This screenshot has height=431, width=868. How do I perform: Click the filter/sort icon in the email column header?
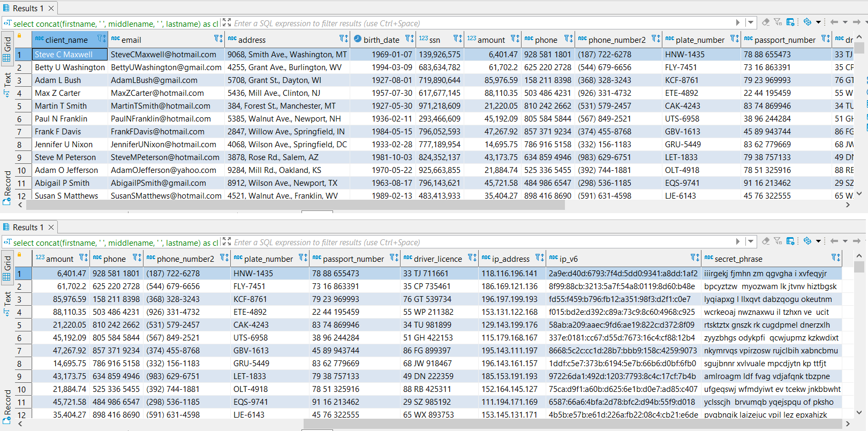coord(218,39)
